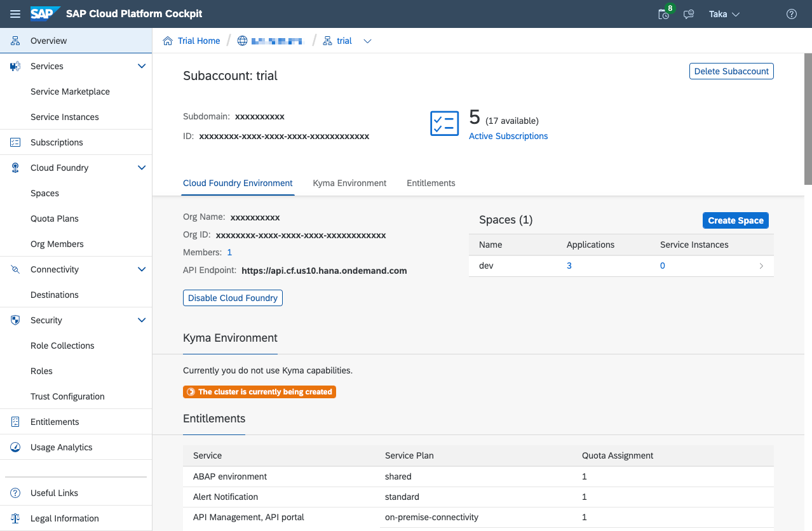Screen dimensions: 812x531
Task: Click the Create Space button
Action: [x=736, y=220]
